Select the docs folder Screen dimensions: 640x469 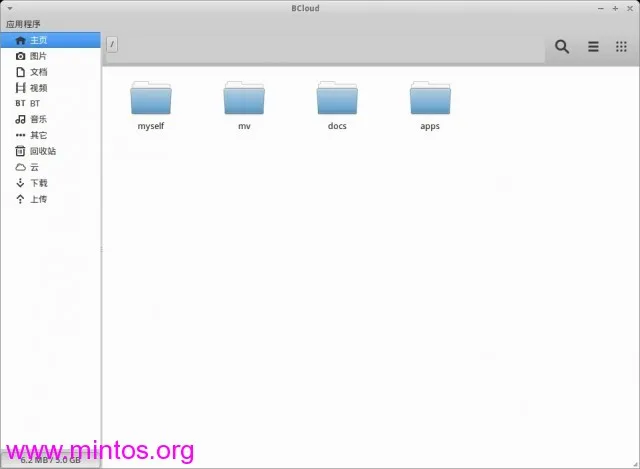point(337,106)
